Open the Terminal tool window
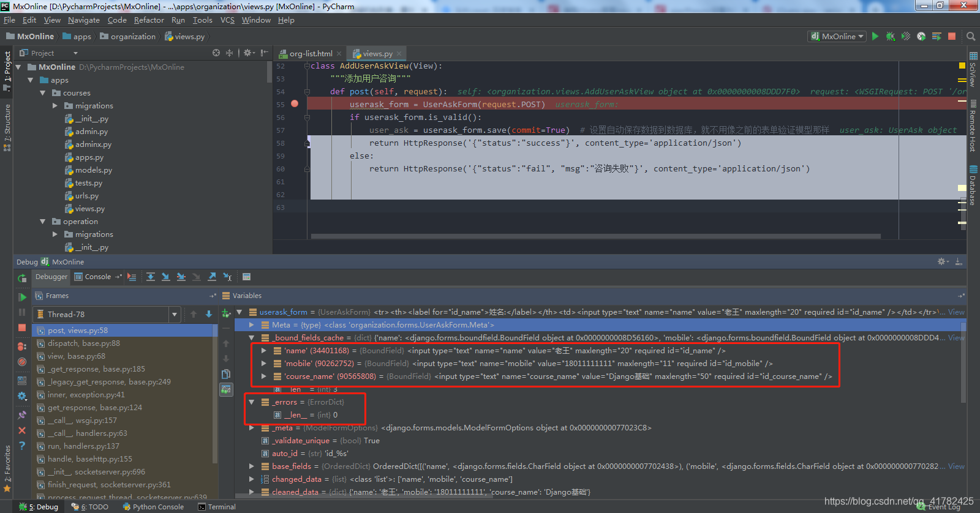This screenshot has width=980, height=513. (x=217, y=507)
